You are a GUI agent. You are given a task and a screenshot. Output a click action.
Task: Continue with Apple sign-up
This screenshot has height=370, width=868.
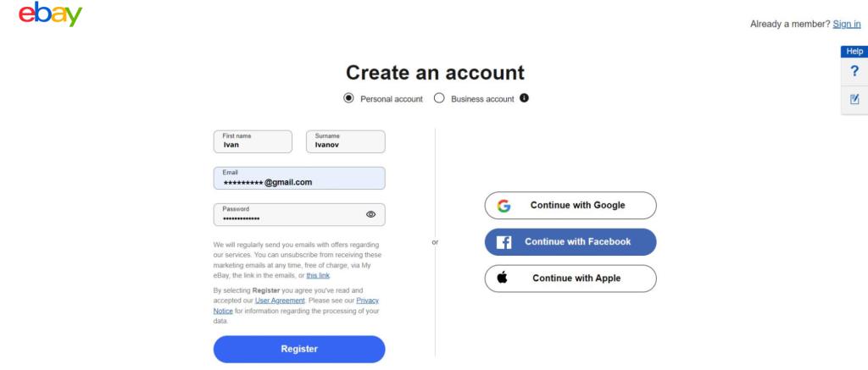pyautogui.click(x=570, y=279)
